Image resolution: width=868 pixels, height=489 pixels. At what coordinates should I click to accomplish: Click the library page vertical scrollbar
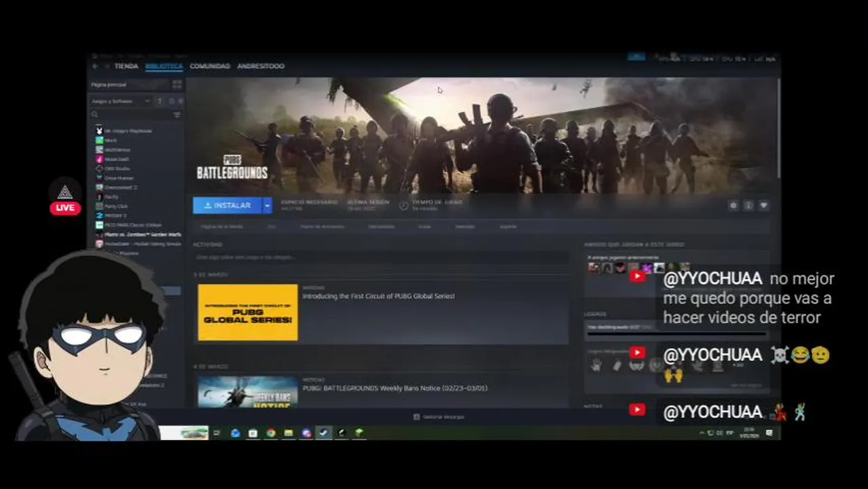(778, 129)
